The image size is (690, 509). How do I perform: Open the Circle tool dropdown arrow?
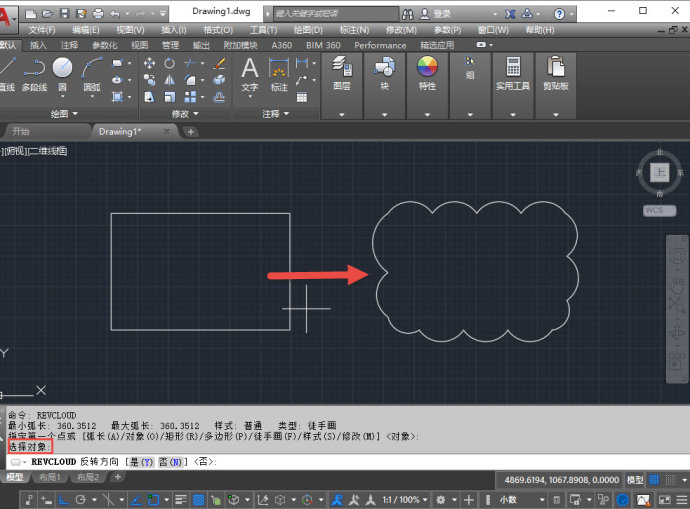click(62, 96)
